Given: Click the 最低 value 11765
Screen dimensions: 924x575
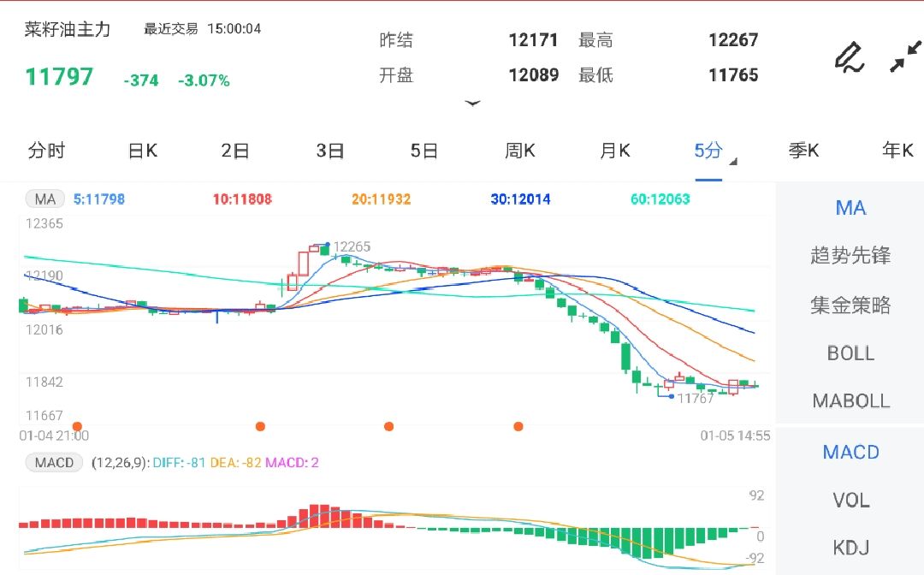Looking at the screenshot, I should point(733,74).
